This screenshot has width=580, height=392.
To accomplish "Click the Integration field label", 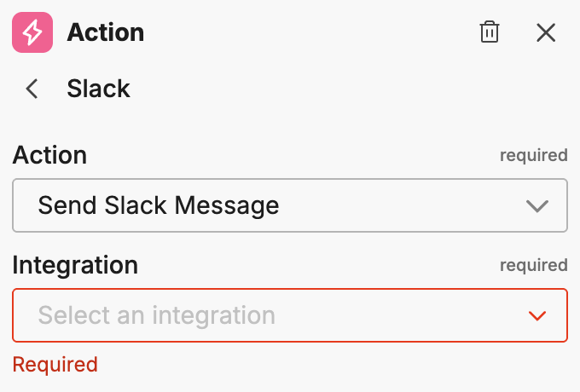I will [x=75, y=265].
